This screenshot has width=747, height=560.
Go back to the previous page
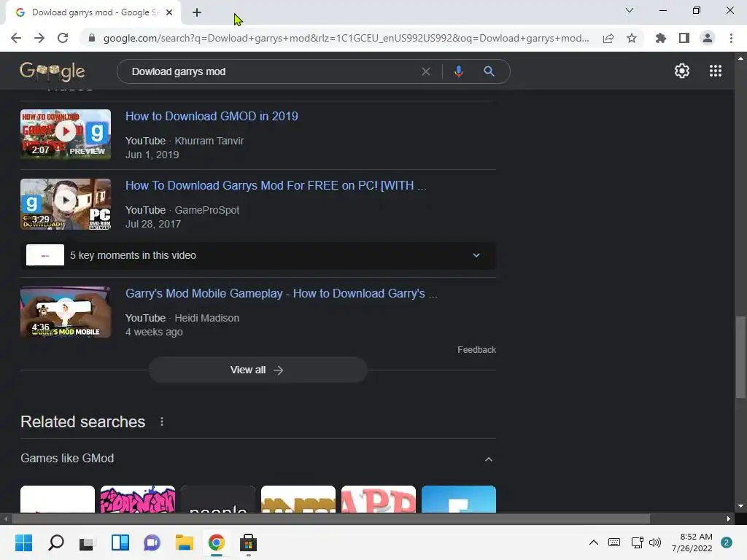coord(16,38)
